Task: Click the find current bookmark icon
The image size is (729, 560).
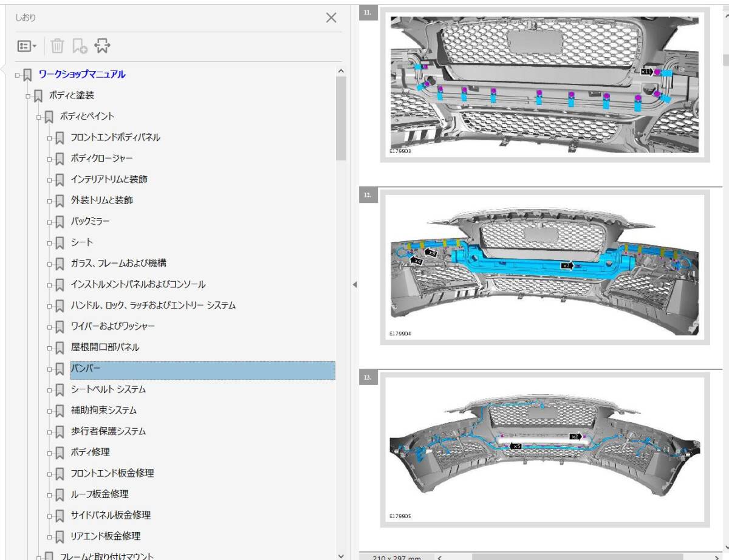Action: (x=103, y=46)
